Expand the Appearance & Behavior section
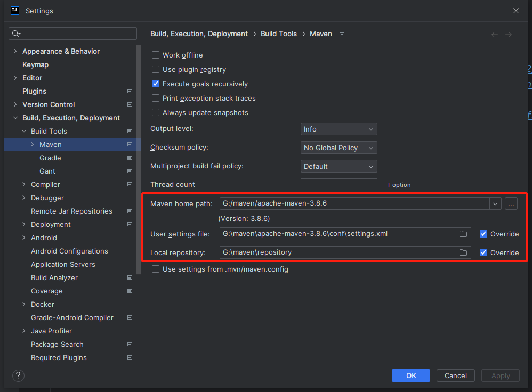The height and width of the screenshot is (392, 532). (x=15, y=51)
